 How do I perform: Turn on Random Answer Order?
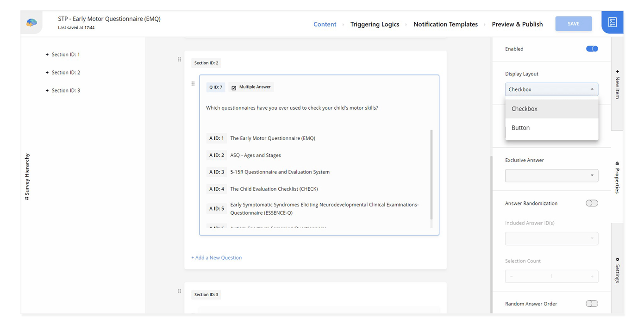coord(592,303)
